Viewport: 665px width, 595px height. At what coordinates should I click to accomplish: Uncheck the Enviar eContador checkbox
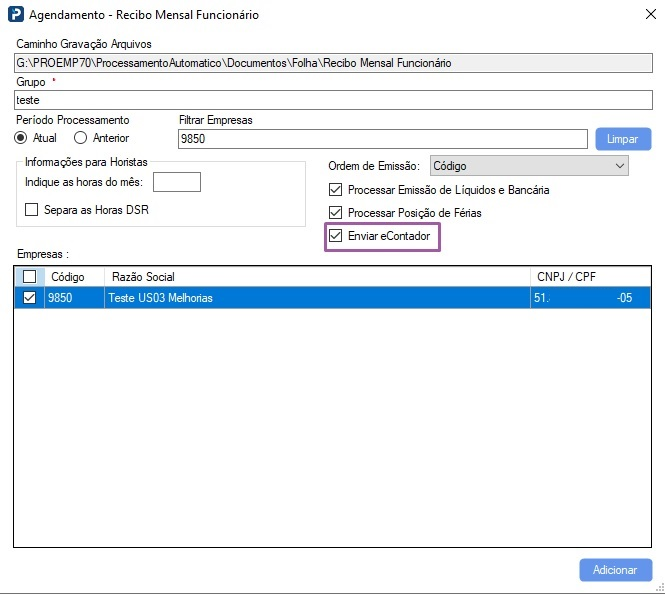tap(336, 236)
